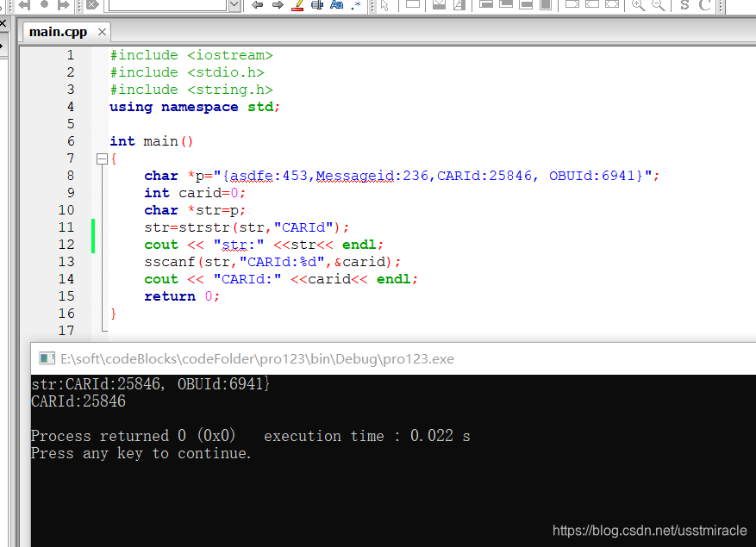The height and width of the screenshot is (547, 756).
Task: Click the zoom out magnifier icon
Action: (x=658, y=5)
